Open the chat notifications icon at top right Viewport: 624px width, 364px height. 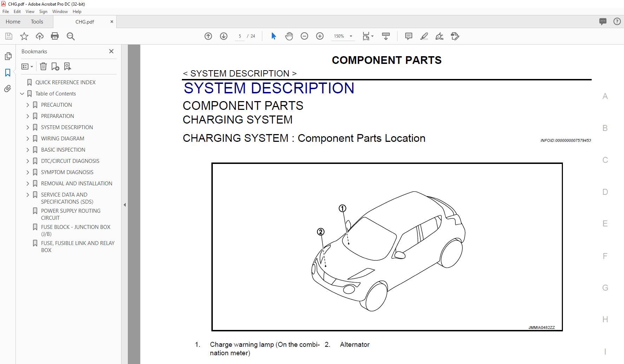(x=603, y=21)
